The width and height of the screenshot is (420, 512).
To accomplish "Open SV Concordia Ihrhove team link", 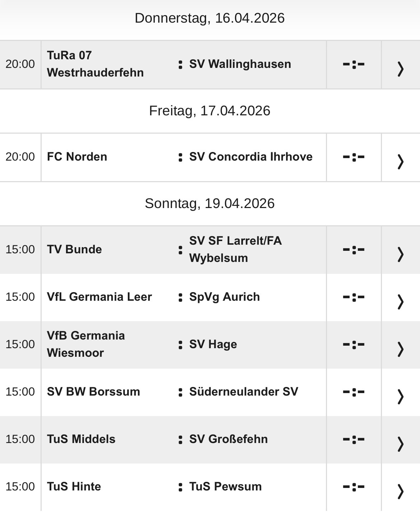I will click(x=251, y=157).
